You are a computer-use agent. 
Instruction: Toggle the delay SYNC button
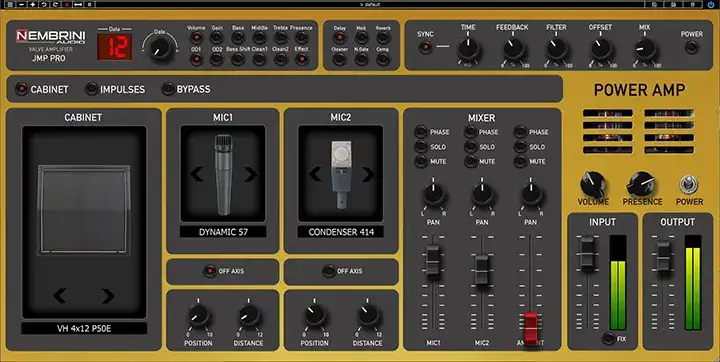426,47
